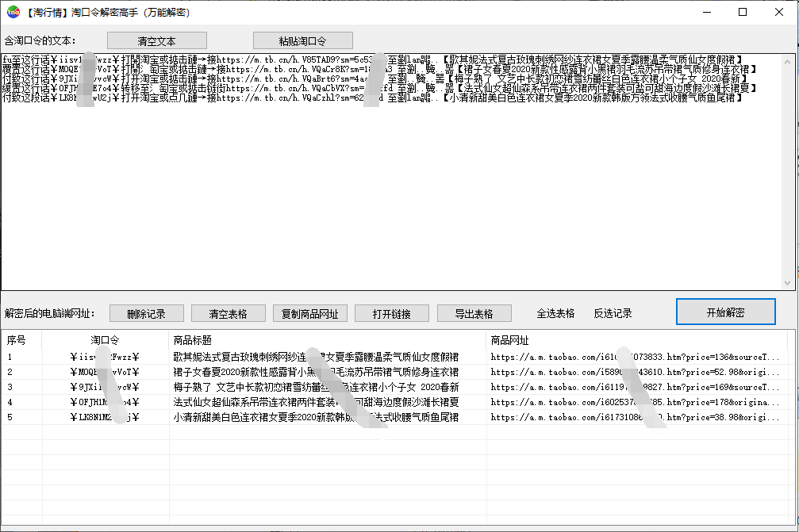Click the 淘口令 cell starting ￥MOQ

(105, 372)
